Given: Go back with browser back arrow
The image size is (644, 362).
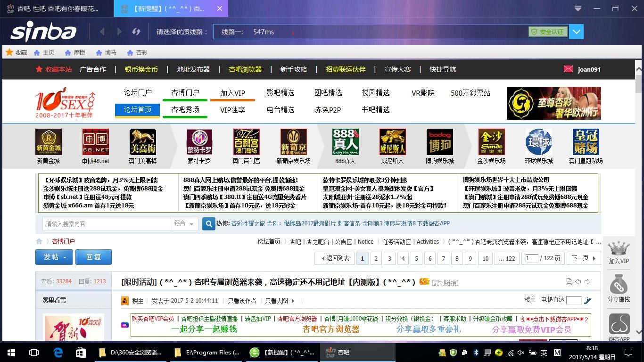Looking at the screenshot, I should (102, 32).
